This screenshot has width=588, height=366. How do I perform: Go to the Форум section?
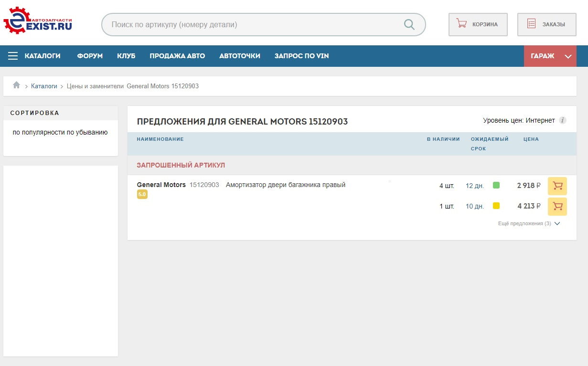[90, 56]
